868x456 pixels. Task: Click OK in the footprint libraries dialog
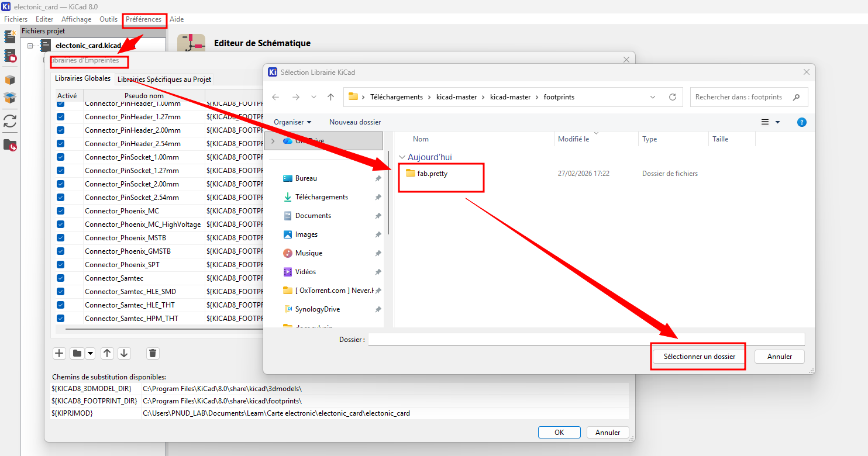click(x=559, y=433)
